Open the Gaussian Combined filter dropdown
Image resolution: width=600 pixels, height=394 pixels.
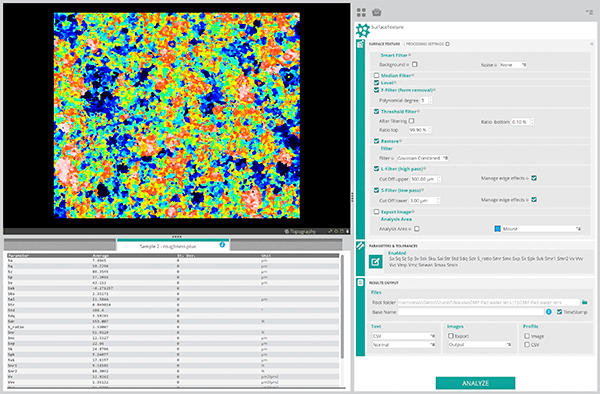(422, 158)
